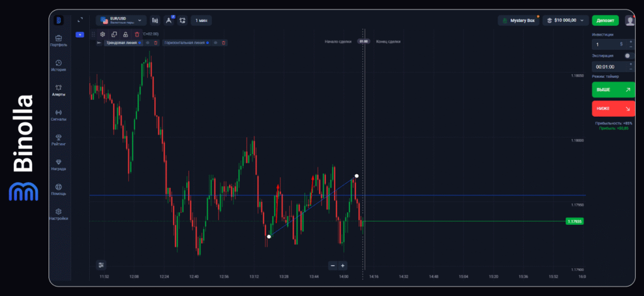The height and width of the screenshot is (296, 644).
Task: Hide the Трендовая линия via eye icon
Action: click(x=147, y=43)
